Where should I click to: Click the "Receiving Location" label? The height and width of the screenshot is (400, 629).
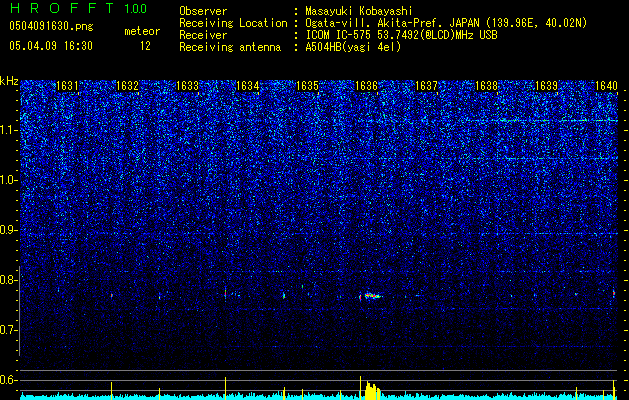233,23
